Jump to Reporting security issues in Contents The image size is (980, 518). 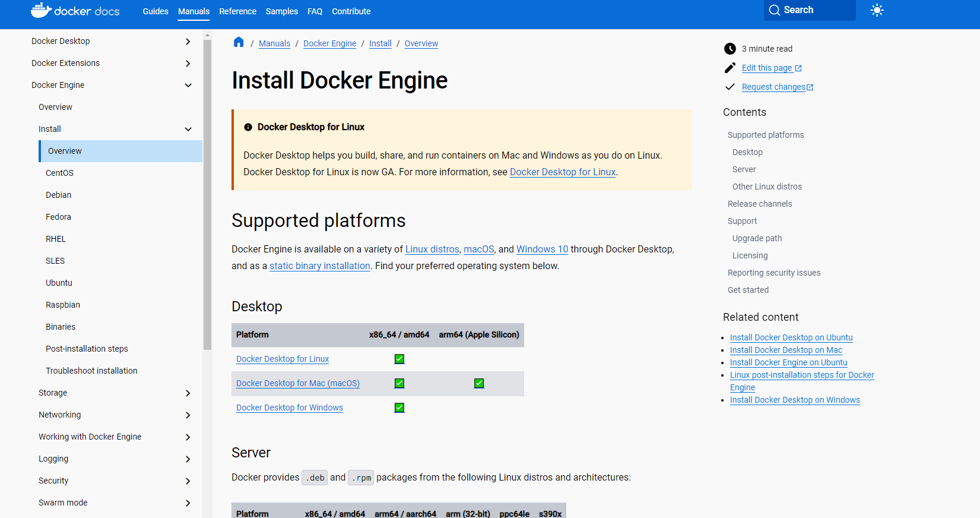click(774, 273)
